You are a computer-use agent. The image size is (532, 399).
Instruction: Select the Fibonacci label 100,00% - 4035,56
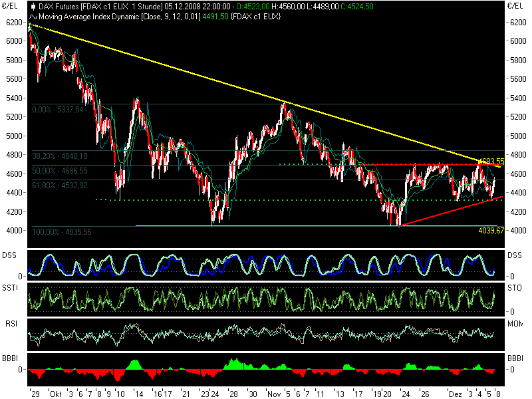click(x=62, y=232)
